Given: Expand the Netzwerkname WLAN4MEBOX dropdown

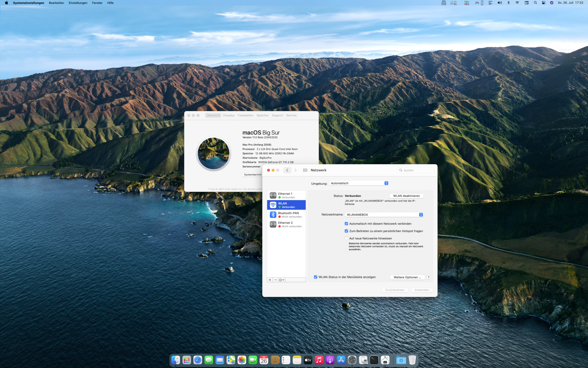Looking at the screenshot, I should click(384, 215).
